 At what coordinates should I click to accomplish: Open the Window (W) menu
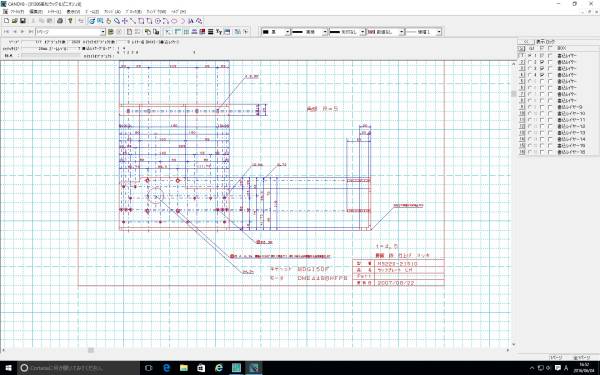pyautogui.click(x=156, y=12)
